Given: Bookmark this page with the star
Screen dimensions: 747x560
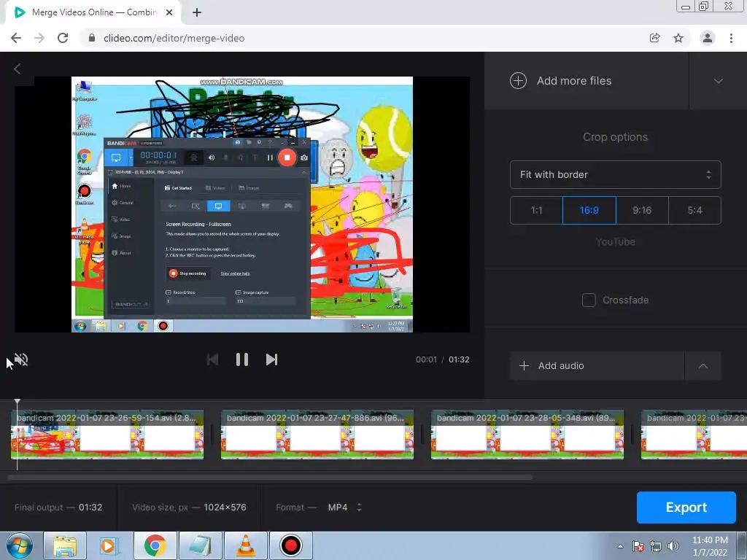Looking at the screenshot, I should 678,38.
